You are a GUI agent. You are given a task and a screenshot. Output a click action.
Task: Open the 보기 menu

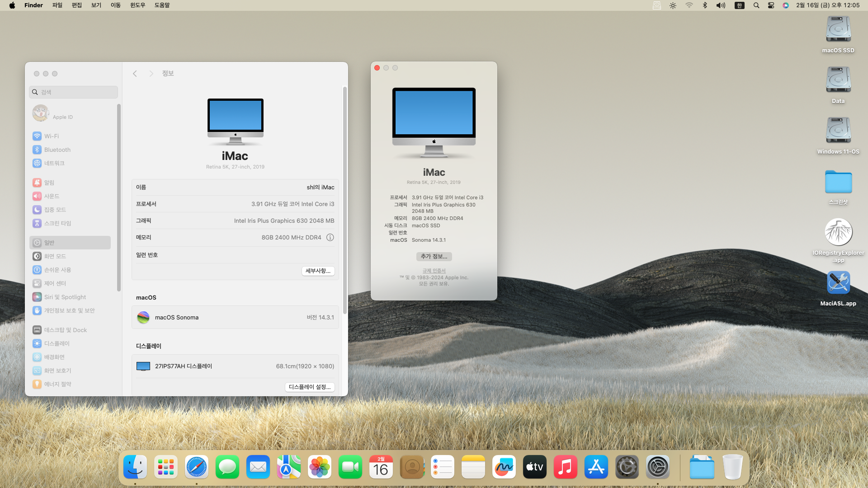(x=96, y=5)
